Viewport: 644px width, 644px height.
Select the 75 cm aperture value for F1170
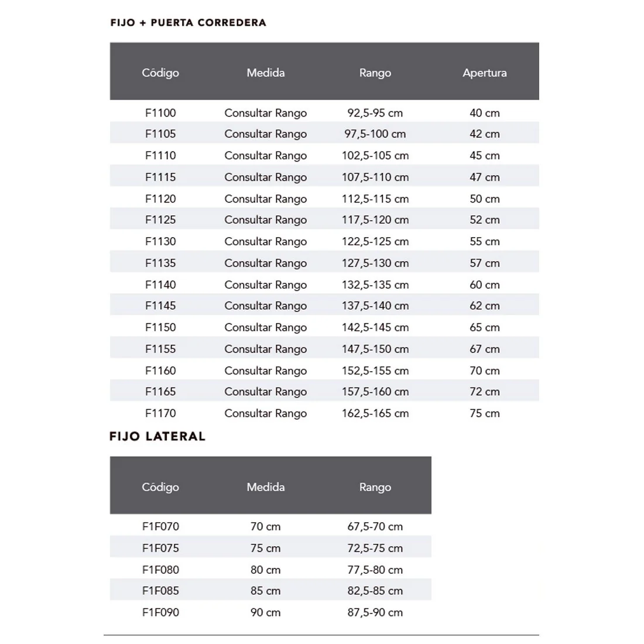click(x=485, y=413)
